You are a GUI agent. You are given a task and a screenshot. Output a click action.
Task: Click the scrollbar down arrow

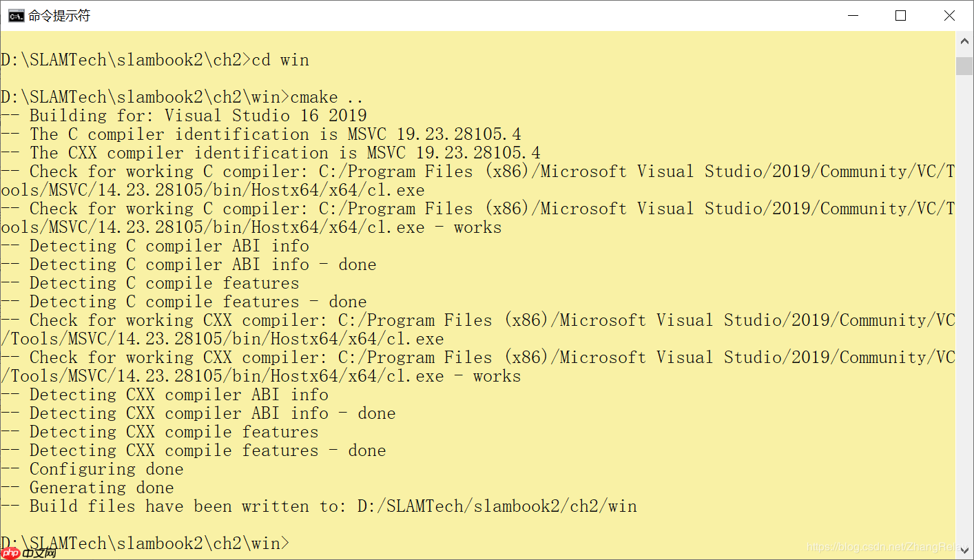click(964, 550)
